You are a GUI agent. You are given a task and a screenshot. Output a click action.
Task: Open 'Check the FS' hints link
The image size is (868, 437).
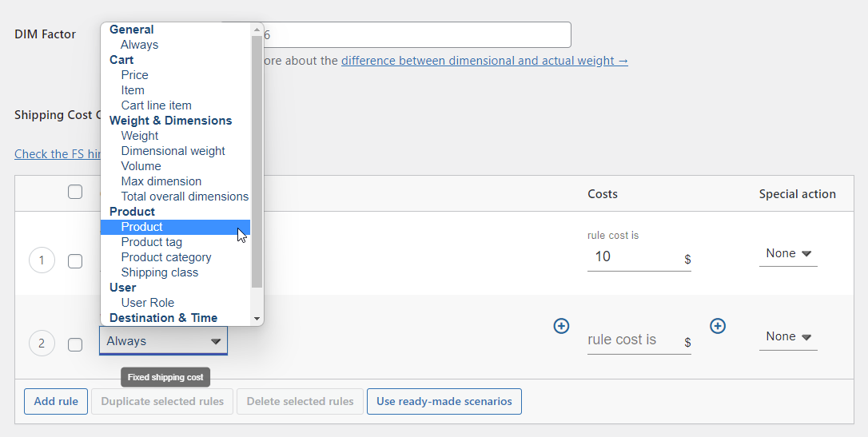[x=57, y=154]
